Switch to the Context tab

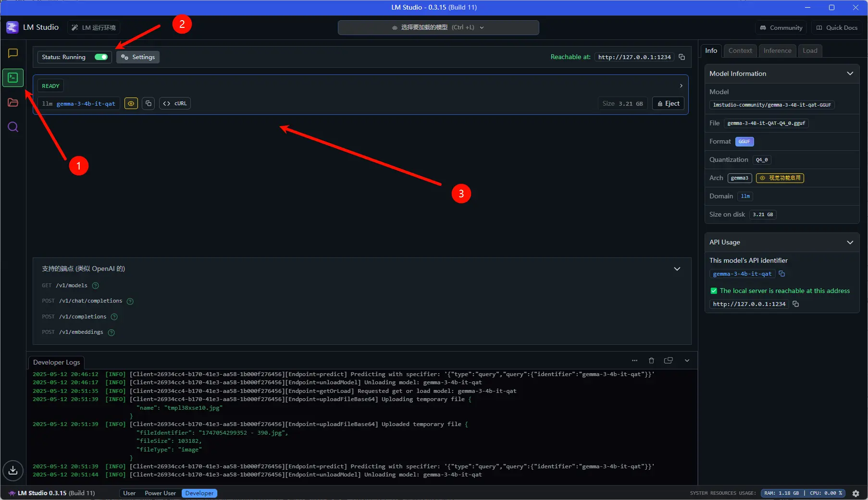pyautogui.click(x=740, y=51)
